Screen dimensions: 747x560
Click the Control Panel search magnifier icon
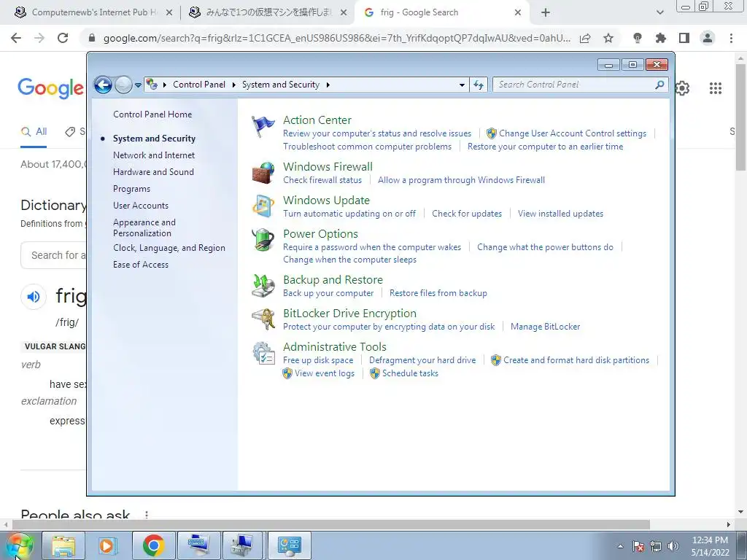point(659,85)
